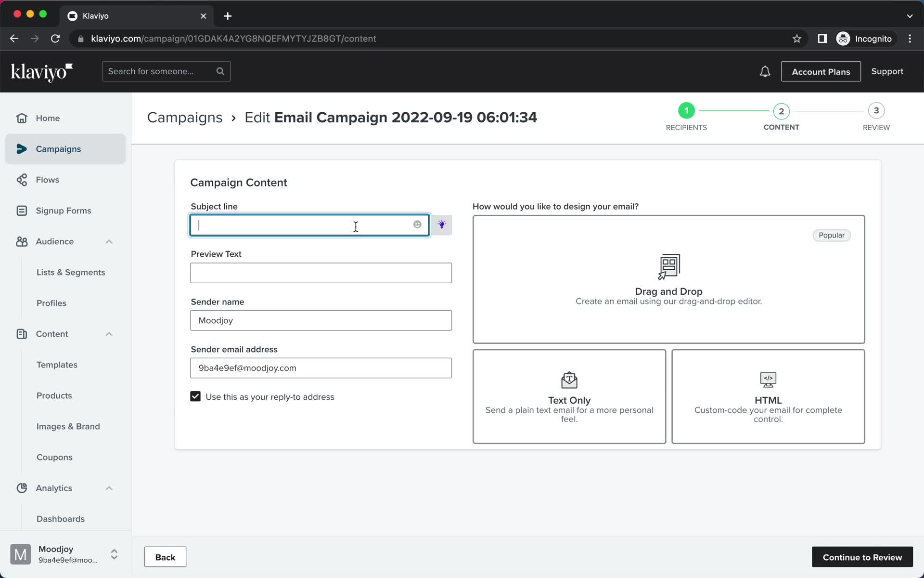
Task: Click the Back button
Action: (x=165, y=557)
